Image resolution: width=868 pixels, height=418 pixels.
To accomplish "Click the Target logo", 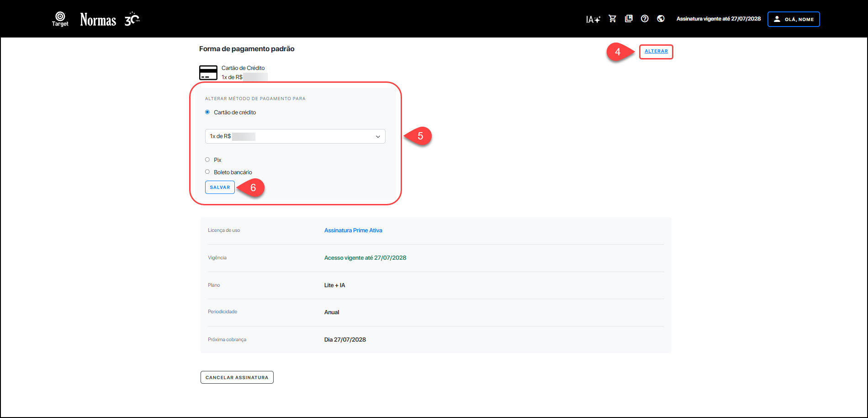I will (x=60, y=19).
